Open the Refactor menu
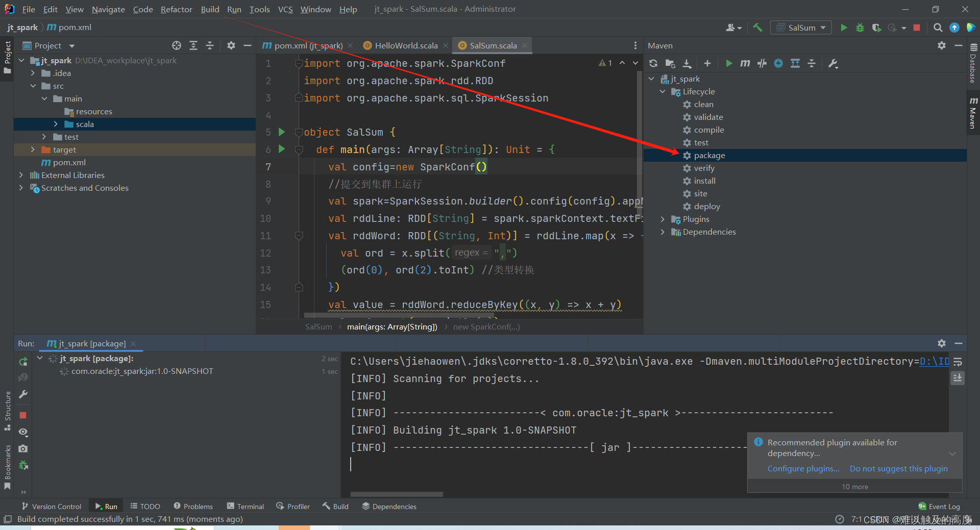980x530 pixels. 176,9
